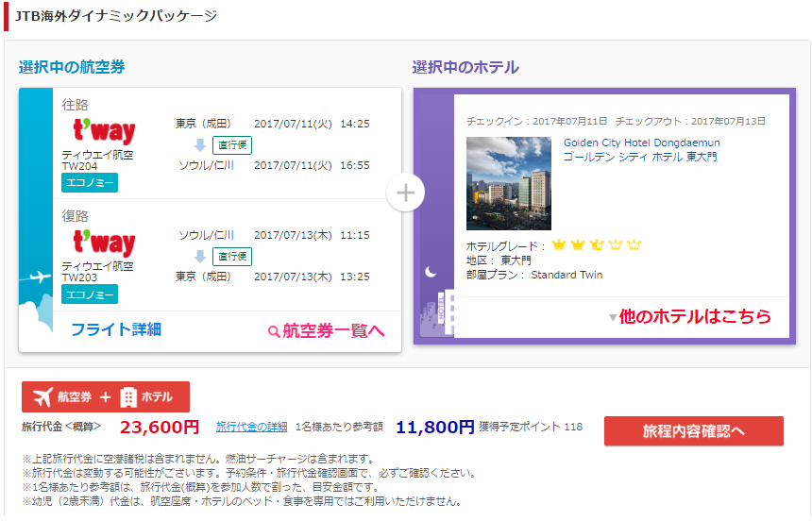Click the 部屋プラン Standard Twin text
The width and height of the screenshot is (812, 521).
[x=534, y=275]
